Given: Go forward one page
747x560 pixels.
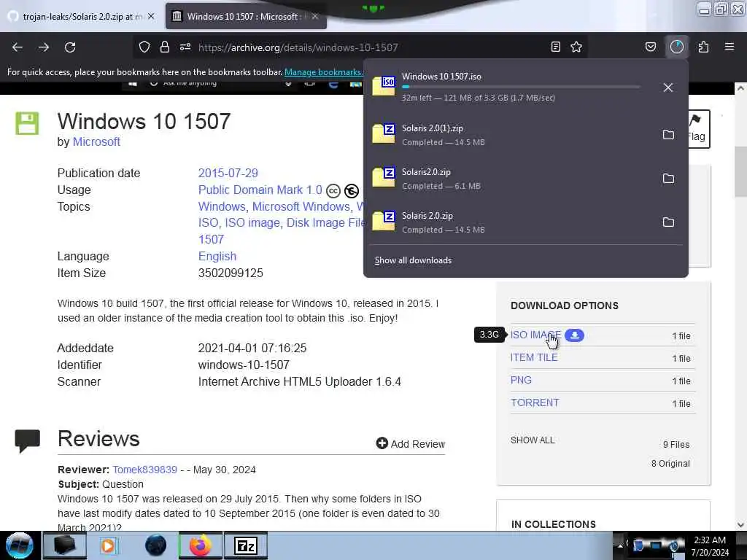Looking at the screenshot, I should (x=43, y=47).
